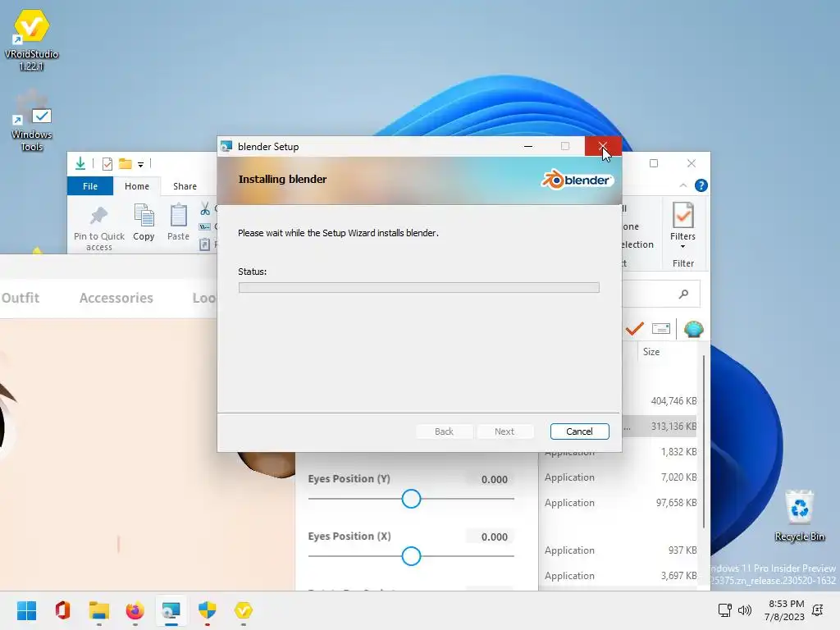The height and width of the screenshot is (630, 840).
Task: Open Firefox from the taskbar
Action: coord(135,610)
